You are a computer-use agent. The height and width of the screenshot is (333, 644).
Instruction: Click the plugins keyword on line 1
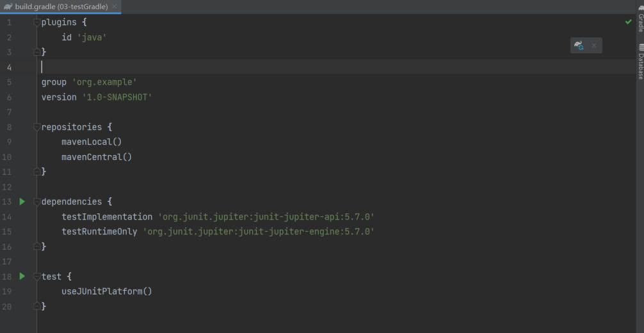tap(59, 22)
